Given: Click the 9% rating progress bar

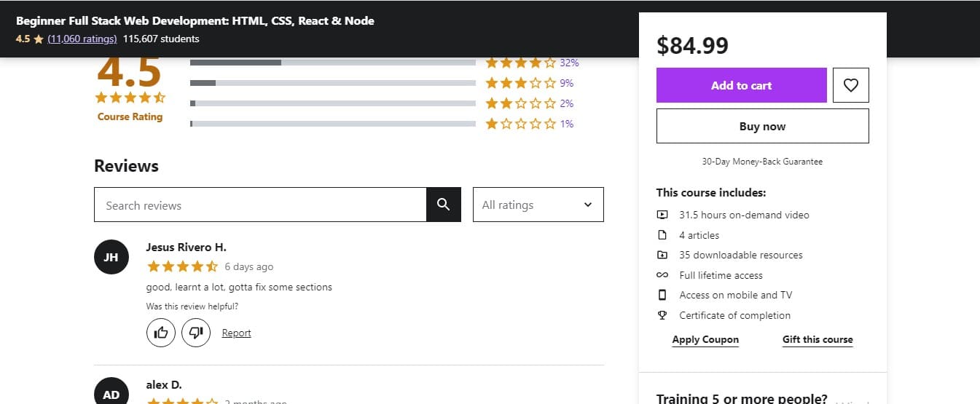Looking at the screenshot, I should click(x=333, y=83).
